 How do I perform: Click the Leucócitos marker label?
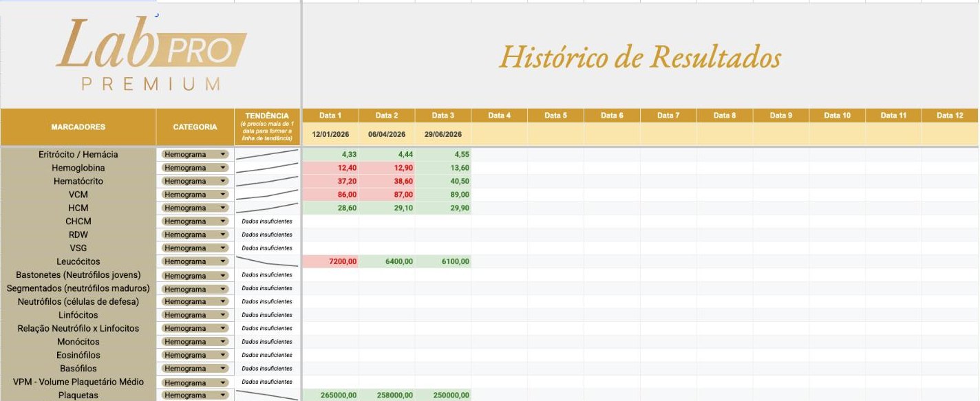(78, 261)
